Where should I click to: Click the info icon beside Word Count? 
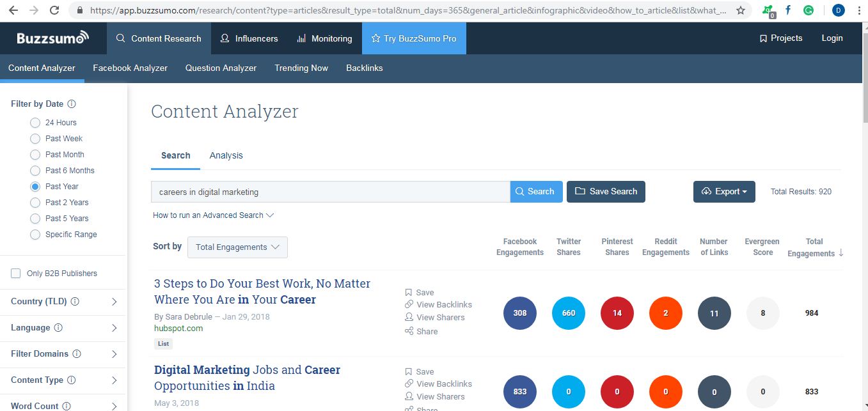(x=67, y=406)
